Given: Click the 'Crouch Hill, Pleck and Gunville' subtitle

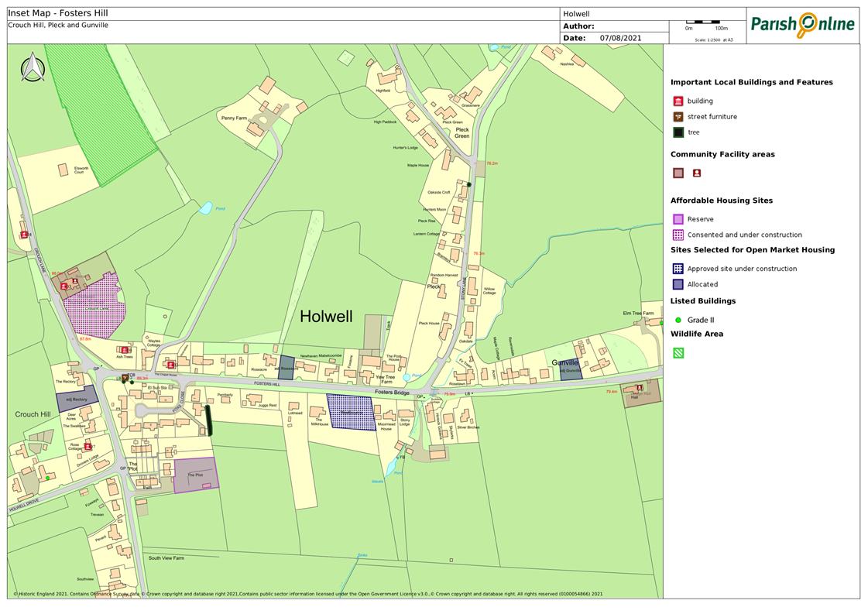Looking at the screenshot, I should click(58, 25).
